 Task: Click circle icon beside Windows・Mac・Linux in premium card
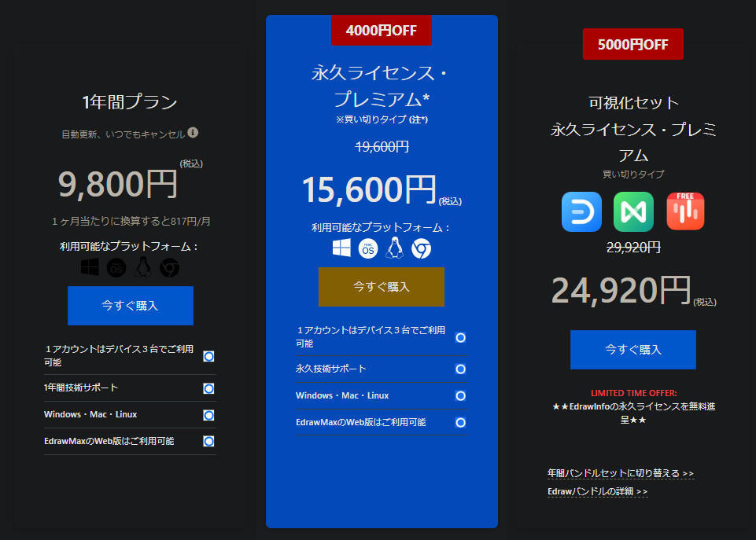pos(460,395)
